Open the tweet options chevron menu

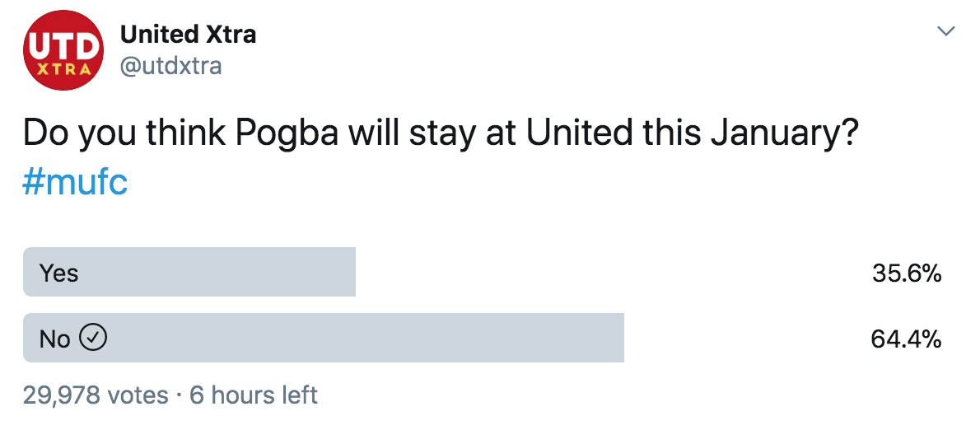[947, 30]
